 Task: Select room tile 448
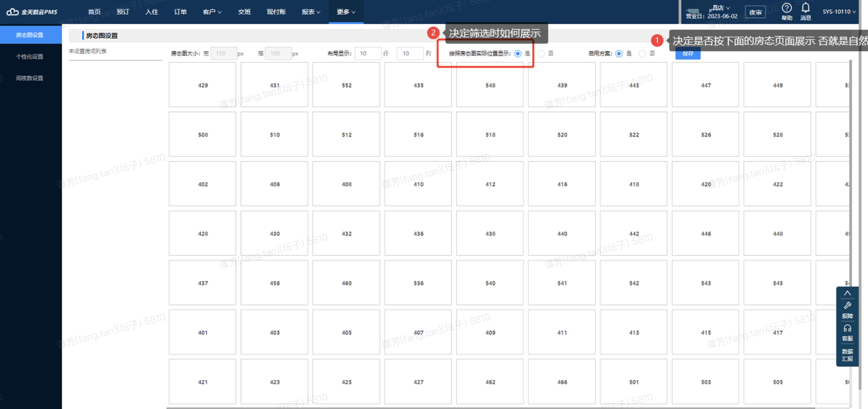coord(778,234)
